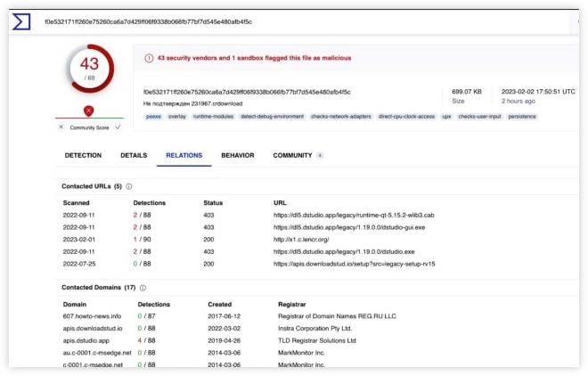Click the 2019-04-26 created date
This screenshot has height=376, width=588.
point(225,340)
